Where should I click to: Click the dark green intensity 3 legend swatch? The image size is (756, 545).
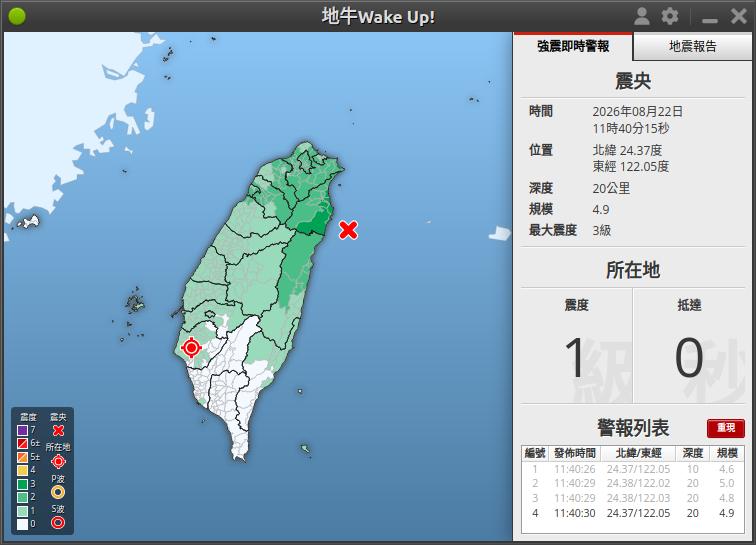coord(23,484)
